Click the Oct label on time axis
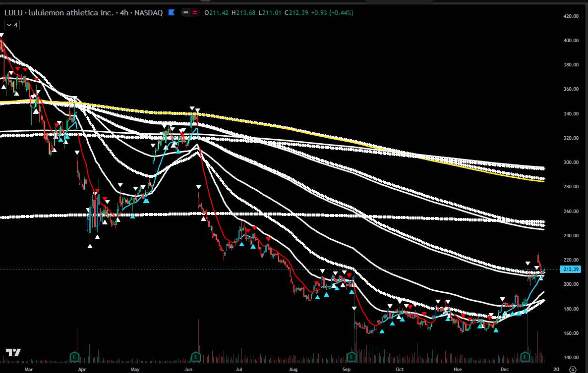Screen dimensions: 588x373 [400, 369]
